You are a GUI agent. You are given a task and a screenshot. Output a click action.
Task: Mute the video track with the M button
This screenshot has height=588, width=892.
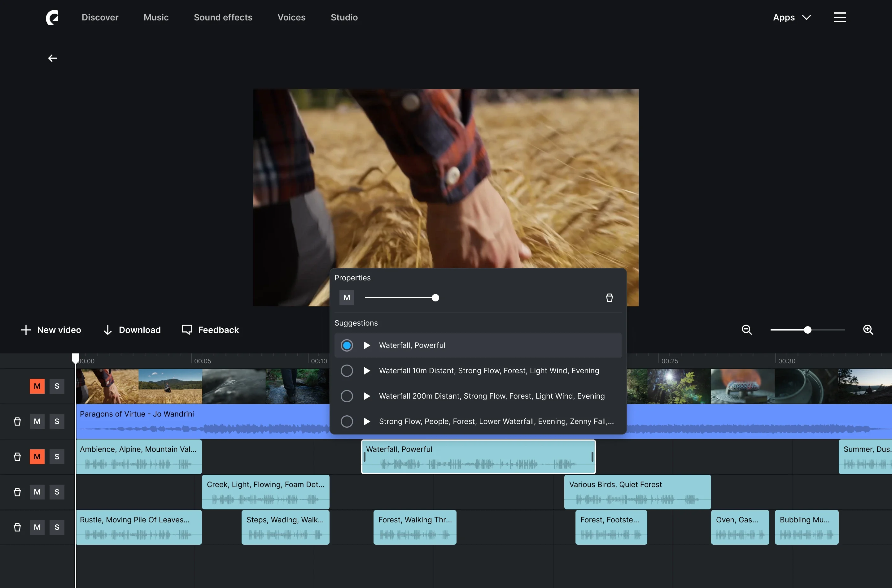point(37,386)
